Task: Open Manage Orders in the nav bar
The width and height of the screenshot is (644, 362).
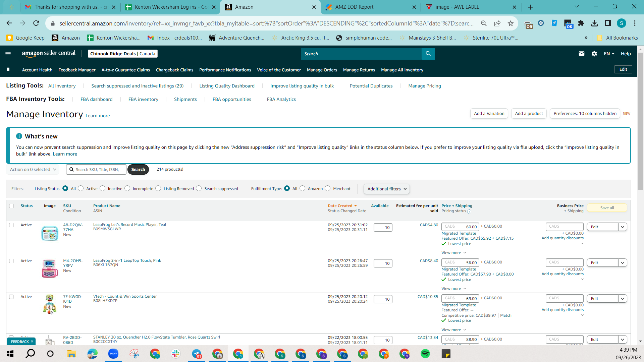Action: 322,70
